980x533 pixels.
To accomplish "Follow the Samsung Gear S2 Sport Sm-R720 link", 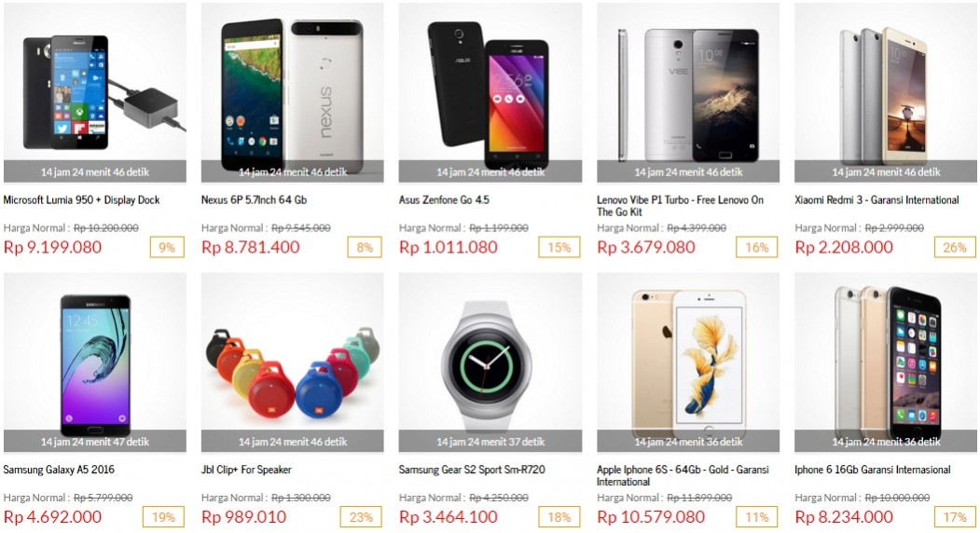I will point(472,470).
